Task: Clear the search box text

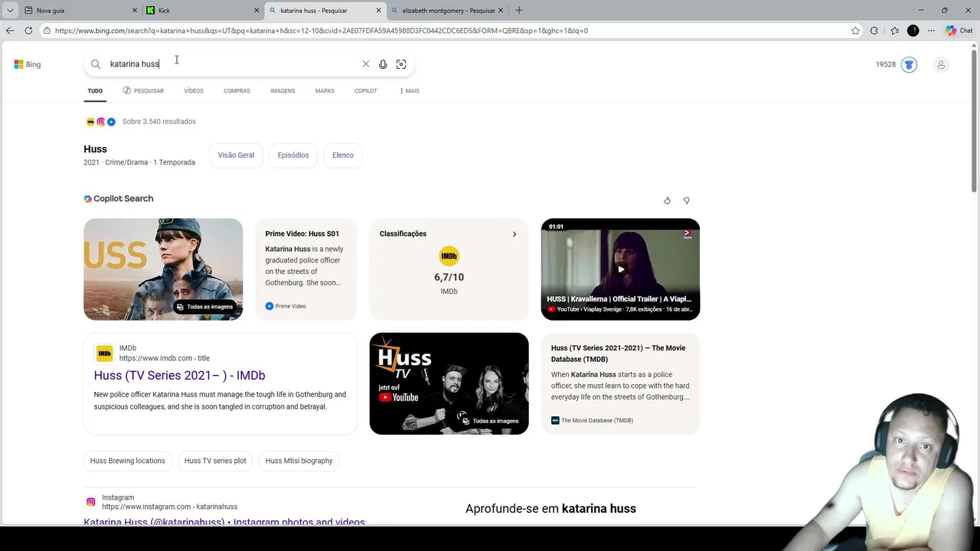Action: (365, 64)
